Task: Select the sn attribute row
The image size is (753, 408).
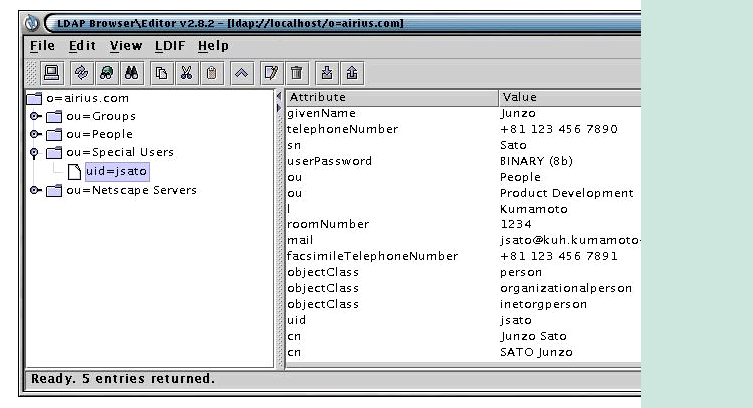Action: pos(463,145)
